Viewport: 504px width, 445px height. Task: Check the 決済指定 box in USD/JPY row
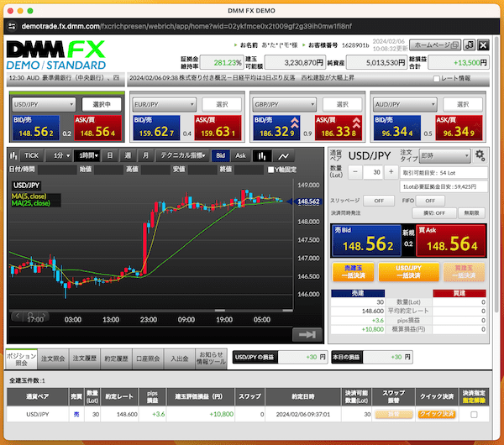(x=474, y=415)
